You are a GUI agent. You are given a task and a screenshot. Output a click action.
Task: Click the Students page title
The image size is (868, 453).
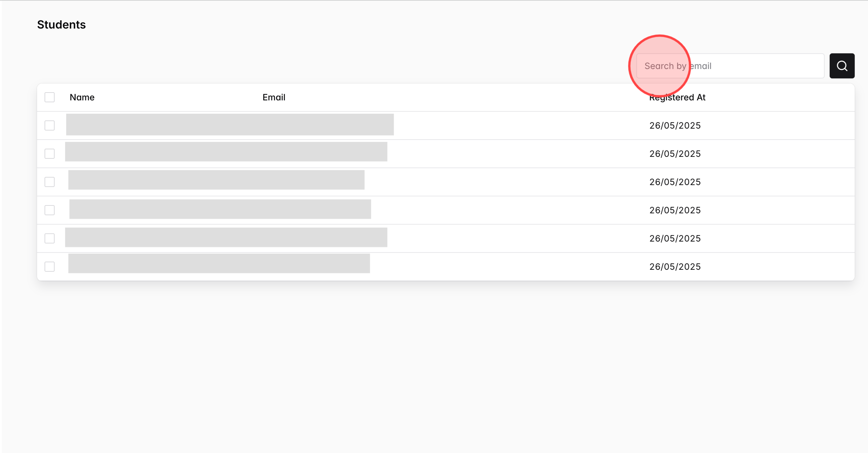coord(61,24)
